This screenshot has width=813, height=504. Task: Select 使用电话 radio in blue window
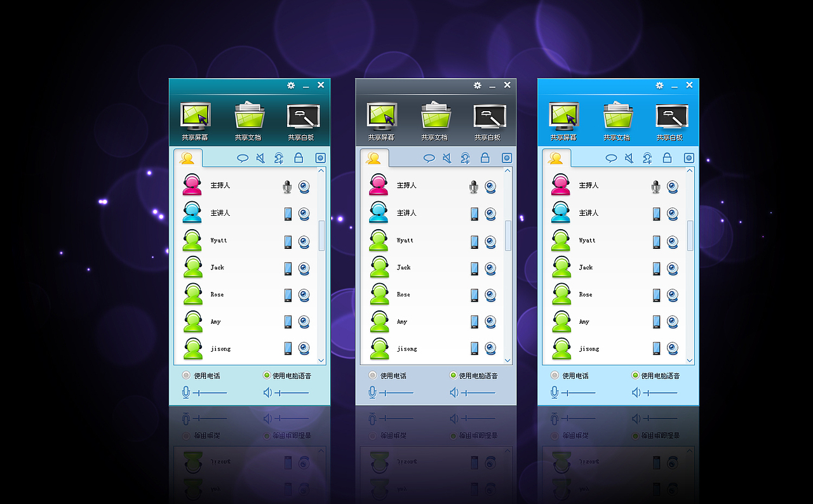(x=555, y=375)
